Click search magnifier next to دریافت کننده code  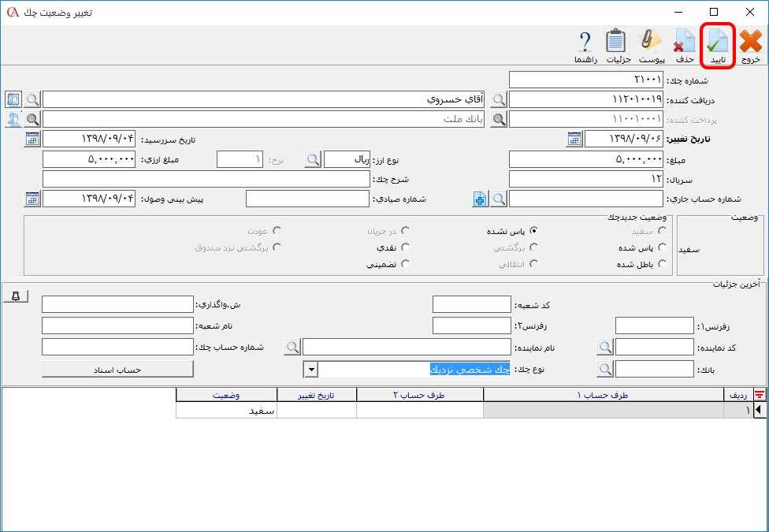coord(498,99)
